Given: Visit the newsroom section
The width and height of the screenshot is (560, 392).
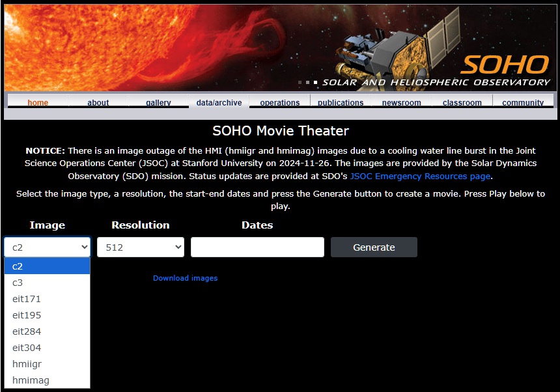Looking at the screenshot, I should [401, 102].
